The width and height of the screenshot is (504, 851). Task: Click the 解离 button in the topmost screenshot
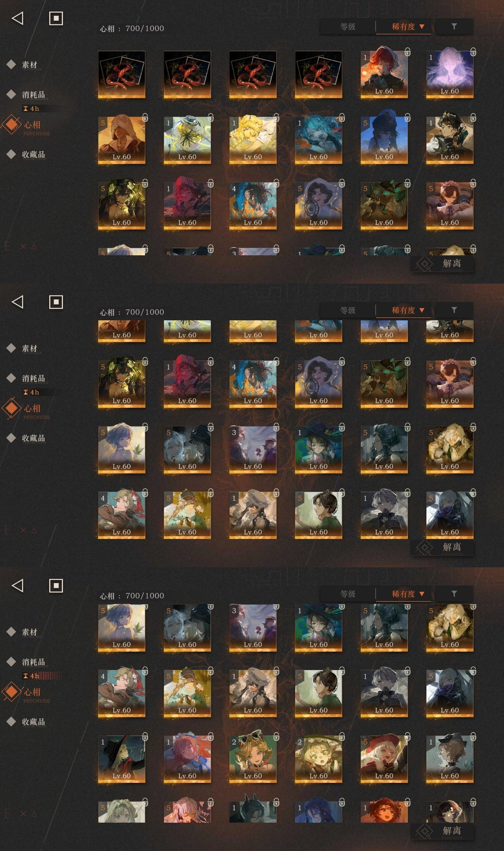tap(442, 264)
